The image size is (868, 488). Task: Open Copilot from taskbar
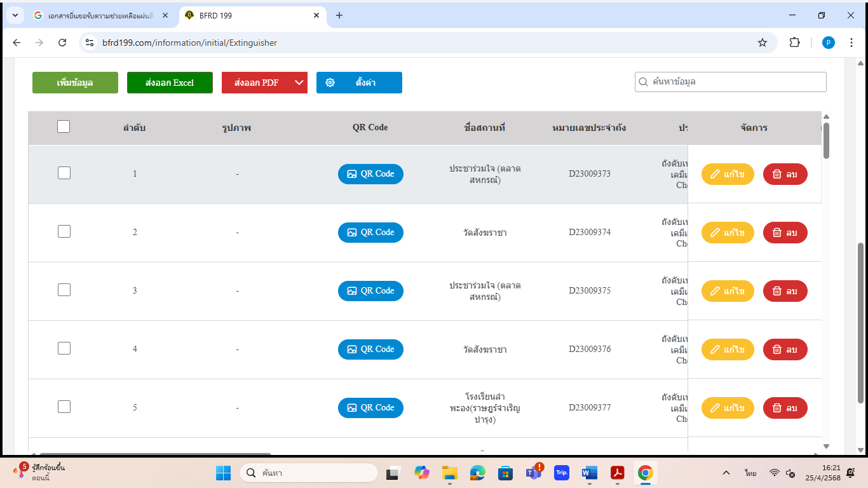pos(422,473)
